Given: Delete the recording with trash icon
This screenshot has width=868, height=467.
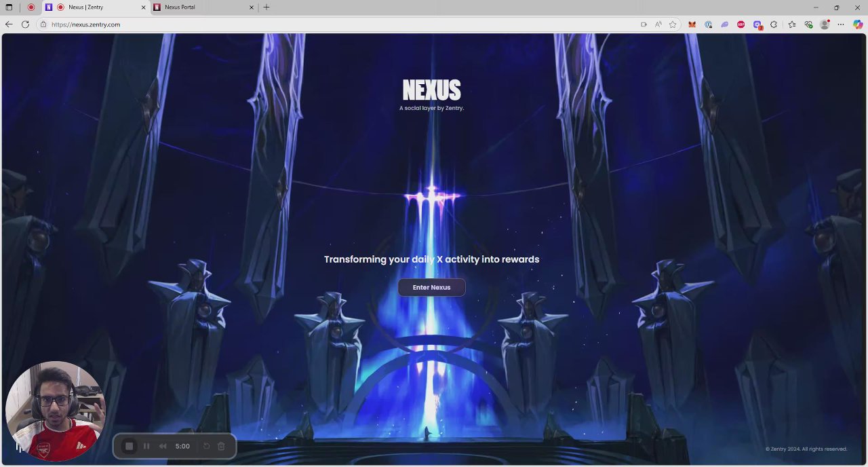Looking at the screenshot, I should 221,446.
